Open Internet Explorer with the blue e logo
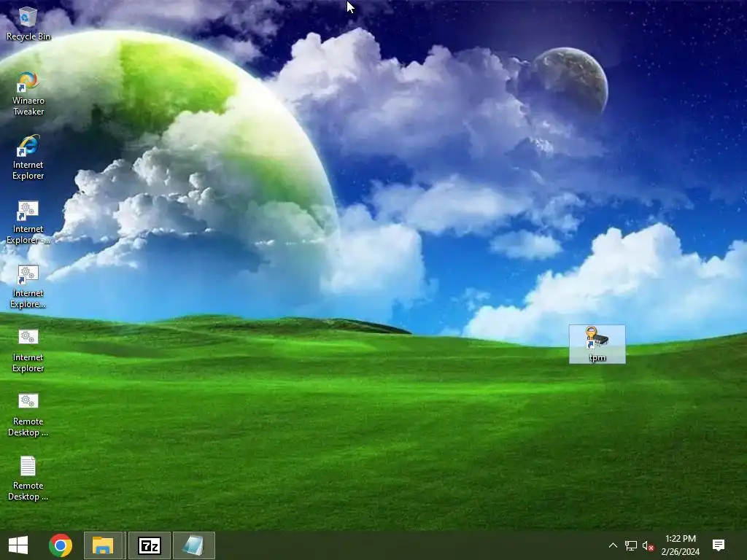Image resolution: width=747 pixels, height=560 pixels. coord(28,157)
